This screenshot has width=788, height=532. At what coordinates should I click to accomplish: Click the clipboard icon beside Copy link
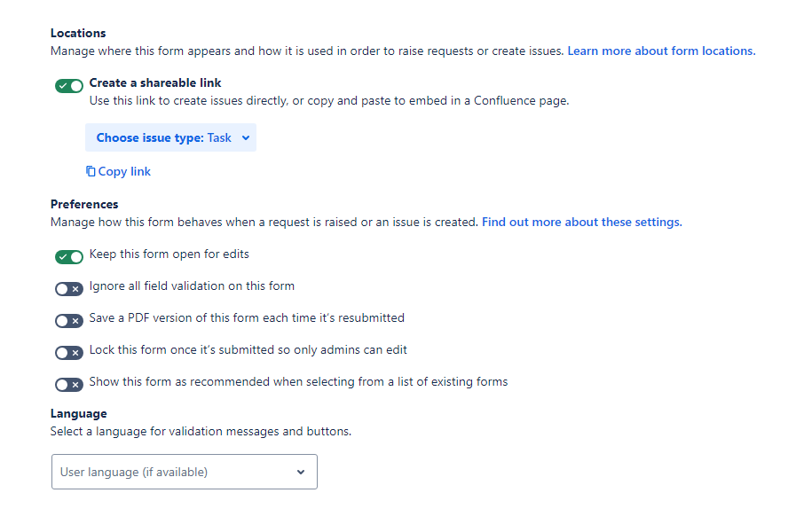pyautogui.click(x=91, y=171)
